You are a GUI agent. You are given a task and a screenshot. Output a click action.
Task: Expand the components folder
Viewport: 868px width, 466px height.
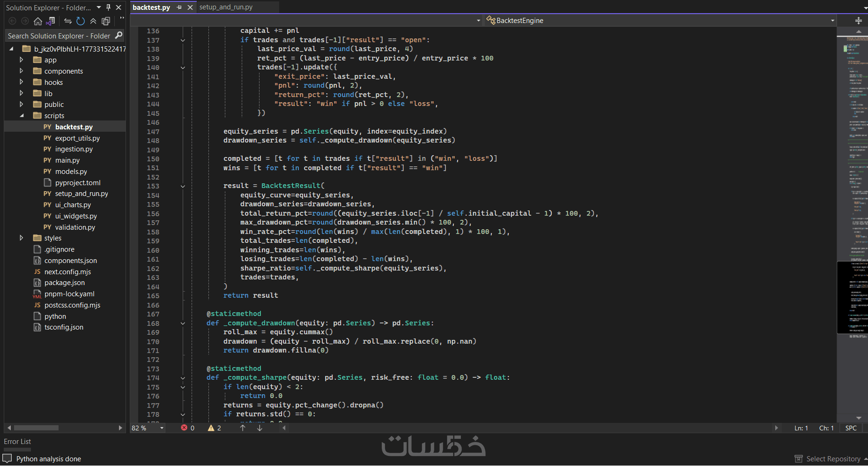(x=21, y=71)
